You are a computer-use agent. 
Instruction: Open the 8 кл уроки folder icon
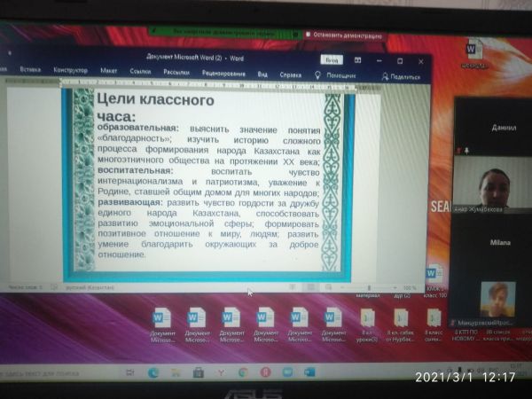pyautogui.click(x=367, y=322)
